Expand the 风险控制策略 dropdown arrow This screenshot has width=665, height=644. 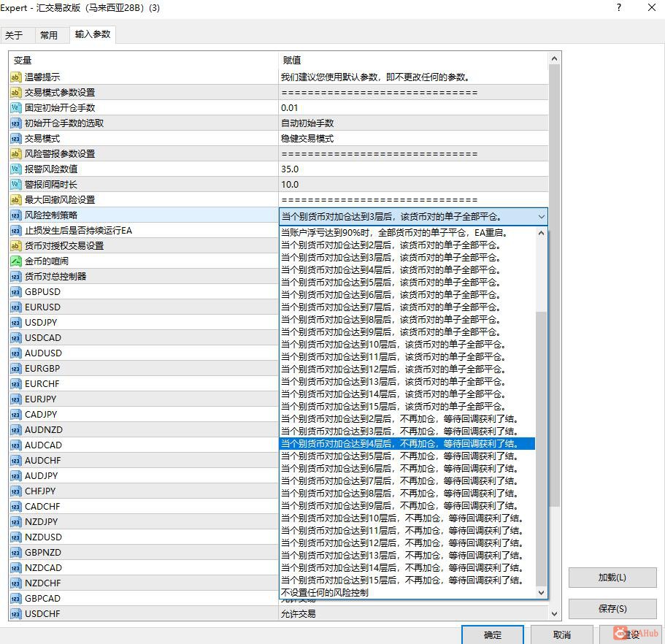pyautogui.click(x=541, y=217)
